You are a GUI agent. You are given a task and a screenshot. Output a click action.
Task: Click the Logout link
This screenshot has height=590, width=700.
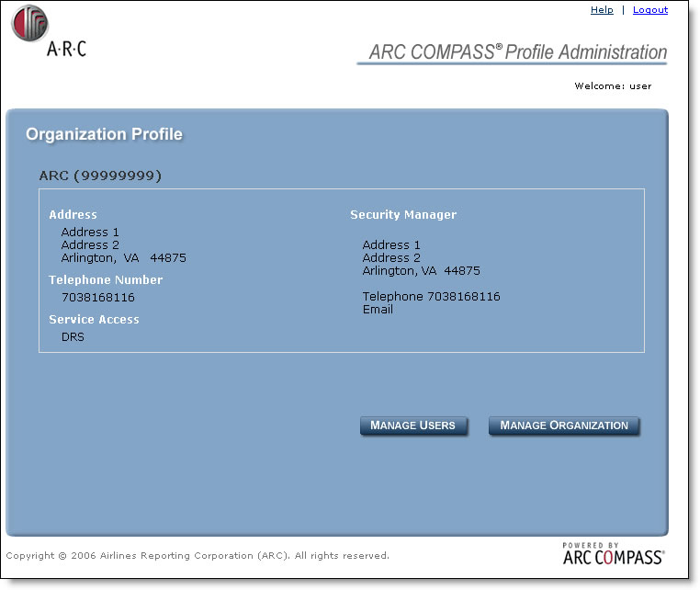click(x=650, y=10)
